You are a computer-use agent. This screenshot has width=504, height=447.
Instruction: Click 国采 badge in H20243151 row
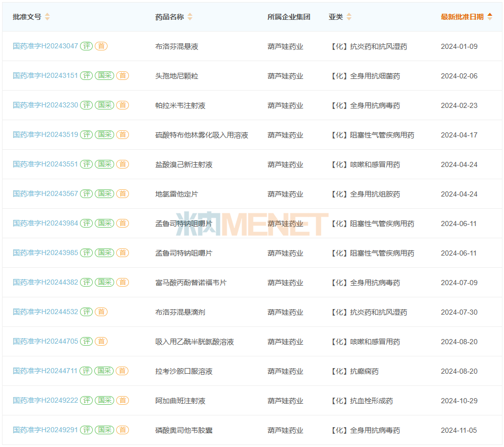pos(104,76)
